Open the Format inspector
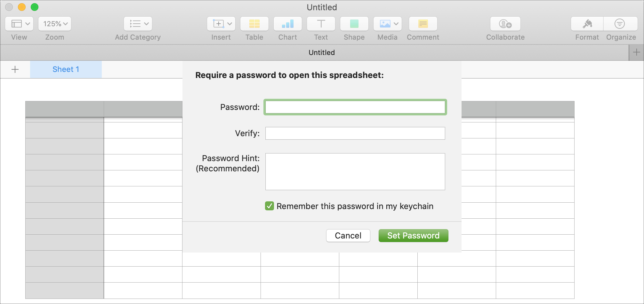The height and width of the screenshot is (304, 644). pos(587,24)
